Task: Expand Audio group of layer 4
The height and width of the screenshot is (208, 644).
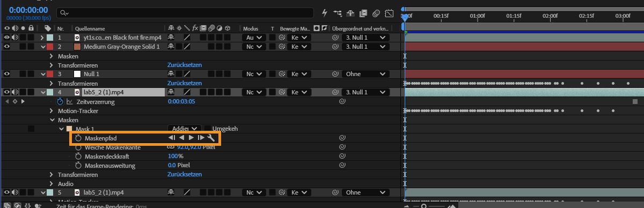Action: 52,183
